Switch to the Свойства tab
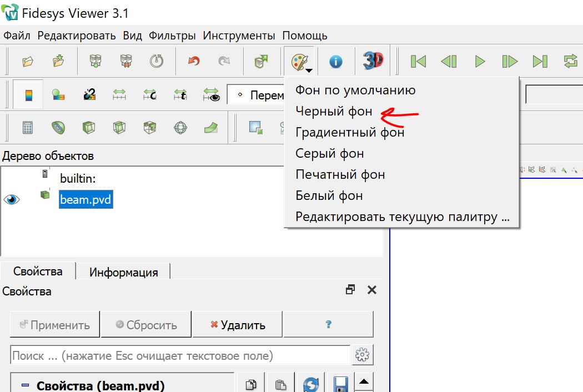This screenshot has height=392, width=583. click(38, 271)
